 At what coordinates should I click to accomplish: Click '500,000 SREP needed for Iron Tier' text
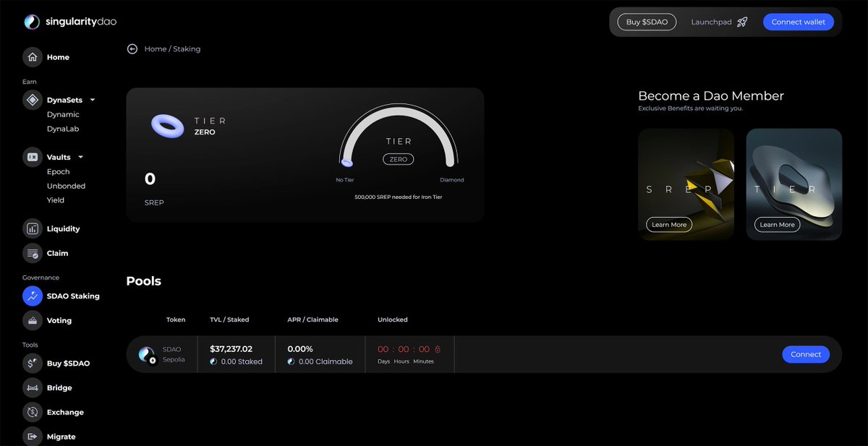(x=399, y=197)
